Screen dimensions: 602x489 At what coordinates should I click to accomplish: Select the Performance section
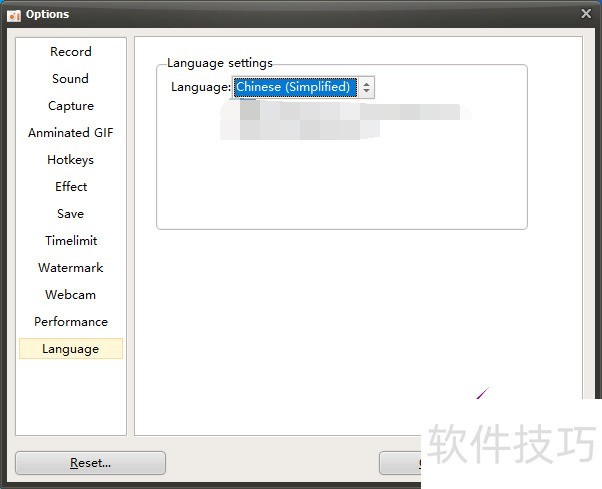point(71,322)
